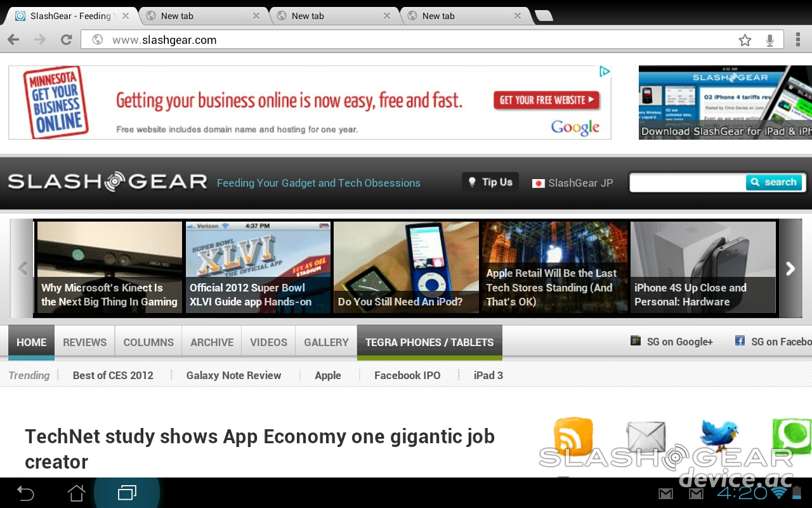Click the SlashGear site search field
Screen dimensions: 812x508
tap(687, 183)
